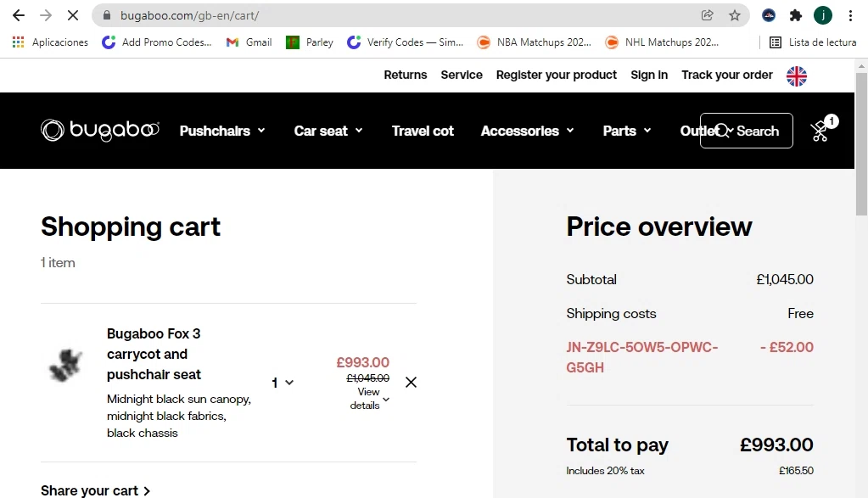Image resolution: width=868 pixels, height=498 pixels.
Task: Click the Search box in header
Action: coord(747,131)
